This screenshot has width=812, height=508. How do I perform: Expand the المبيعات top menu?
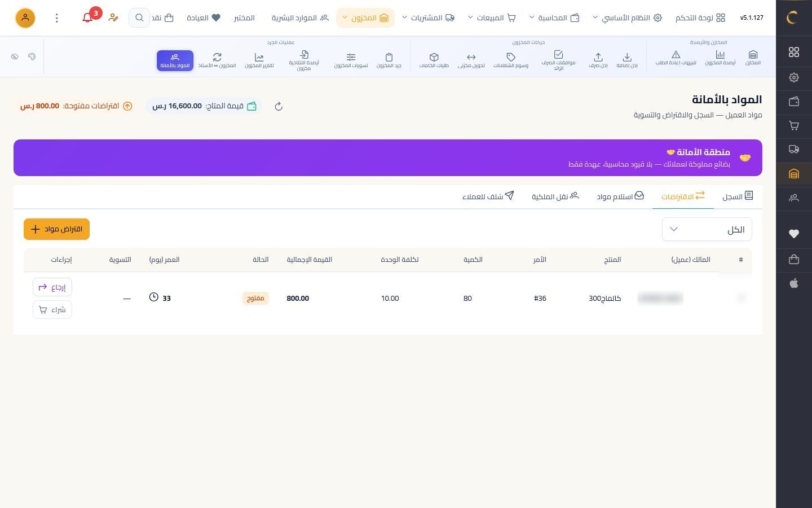[492, 17]
